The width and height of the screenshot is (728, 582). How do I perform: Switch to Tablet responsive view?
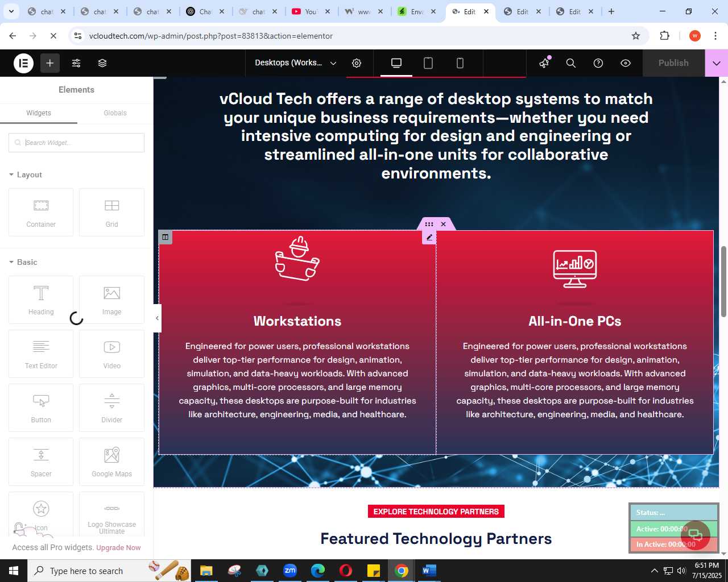coord(428,63)
